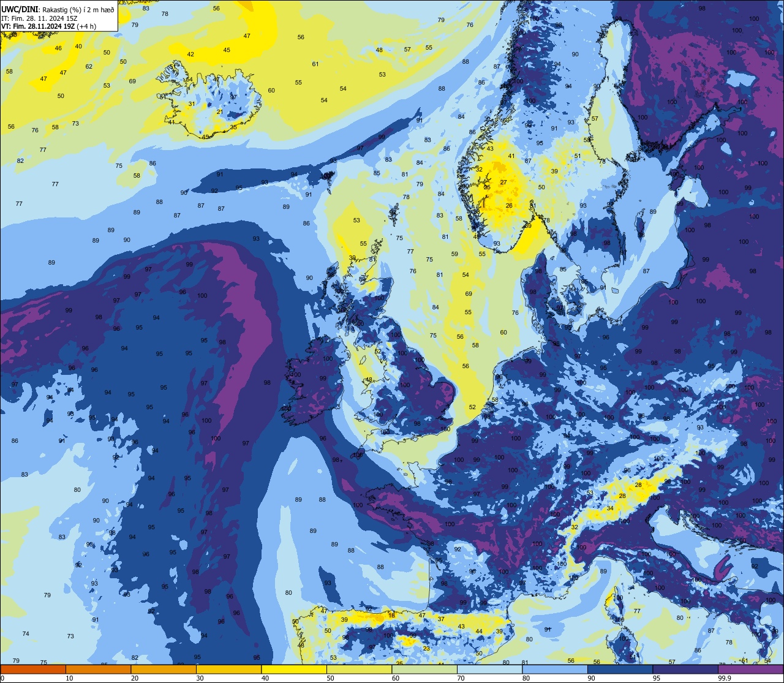Click the 27 humidity value over southern Norway
The image size is (784, 683).
coord(503,182)
